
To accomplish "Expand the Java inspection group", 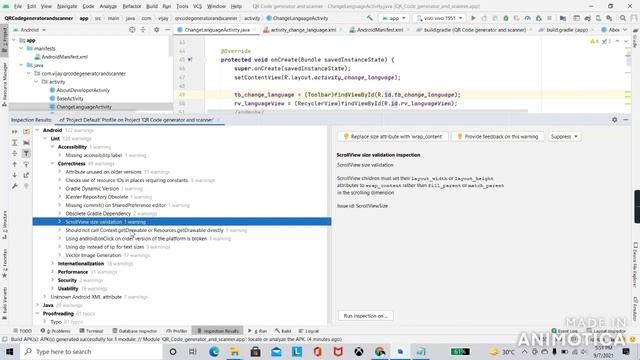I will tap(38, 305).
